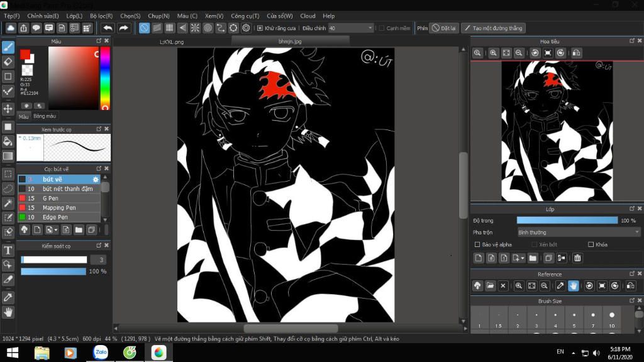
Task: Open snap settings gear icon
Action: point(246,28)
